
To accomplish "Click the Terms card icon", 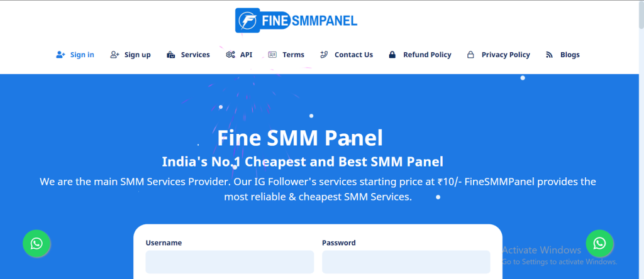I will click(272, 55).
